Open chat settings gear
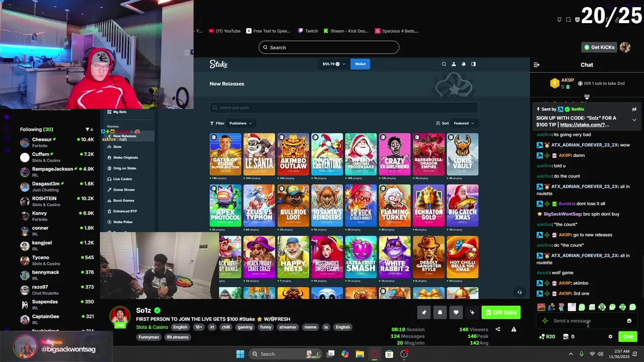This screenshot has width=644, height=362. pos(610,337)
